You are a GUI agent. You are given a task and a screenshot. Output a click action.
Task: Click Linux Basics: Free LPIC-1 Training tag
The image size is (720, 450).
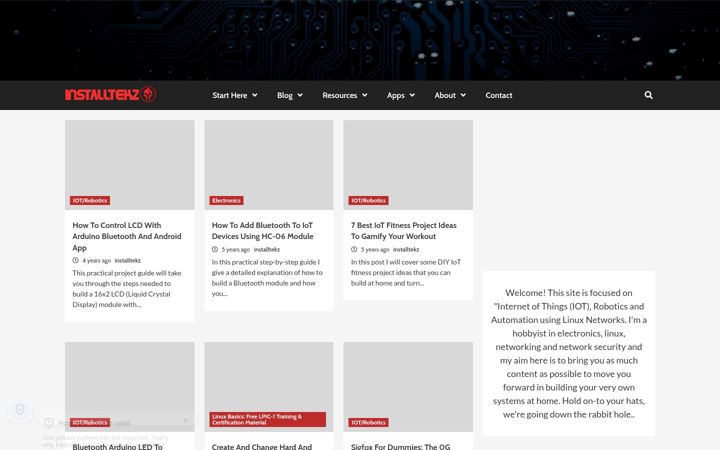click(268, 419)
